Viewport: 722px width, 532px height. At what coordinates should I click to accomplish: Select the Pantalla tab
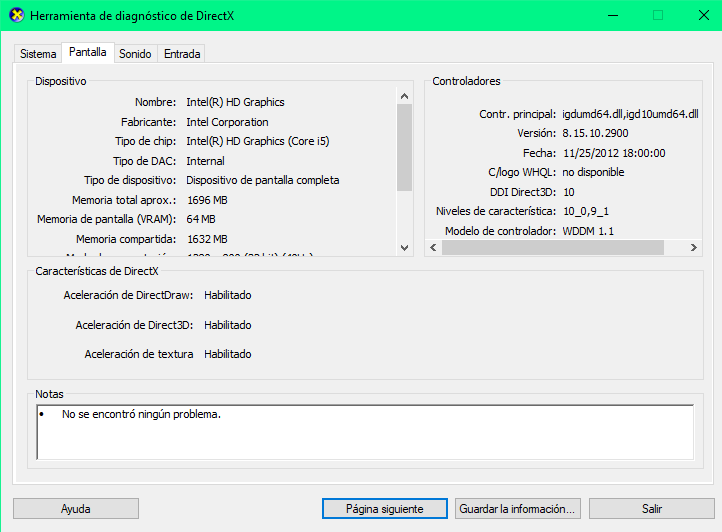87,52
